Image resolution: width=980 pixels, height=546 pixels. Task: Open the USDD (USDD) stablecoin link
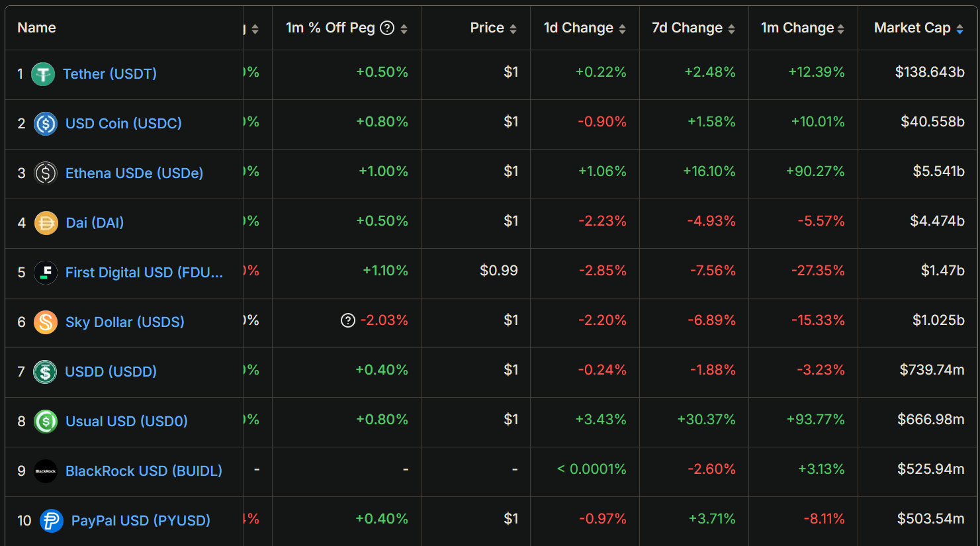(111, 372)
